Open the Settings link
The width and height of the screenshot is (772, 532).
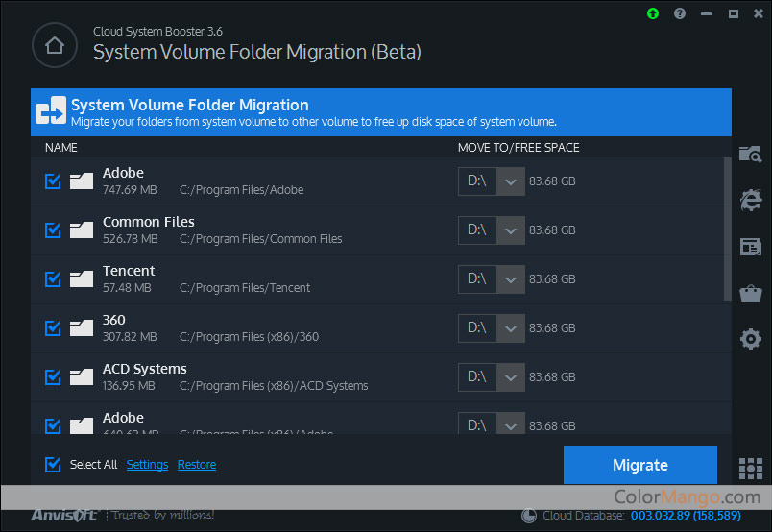point(147,465)
